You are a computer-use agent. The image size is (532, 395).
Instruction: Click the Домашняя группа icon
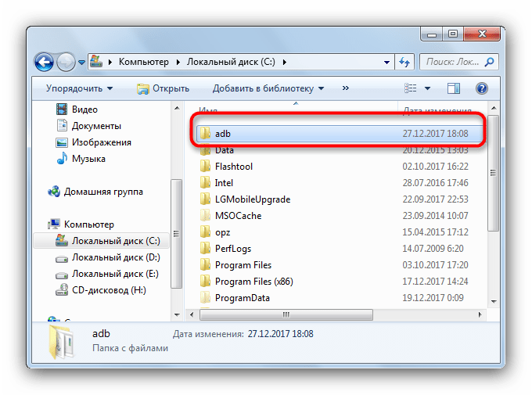pos(54,192)
